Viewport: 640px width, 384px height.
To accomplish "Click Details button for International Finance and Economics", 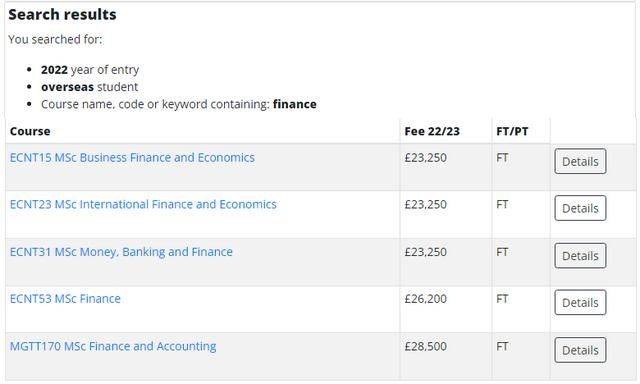I will click(x=580, y=208).
